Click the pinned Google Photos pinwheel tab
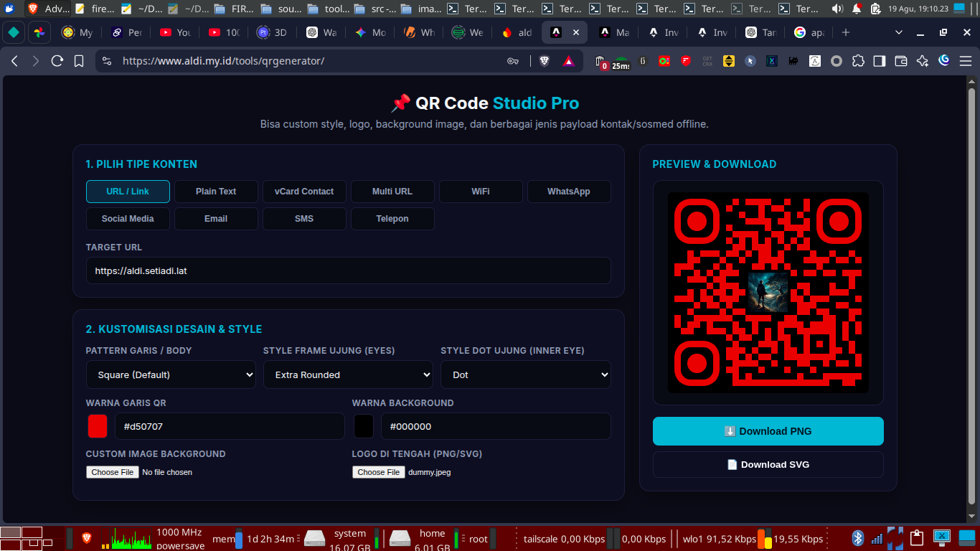Viewport: 980px width, 551px height. tap(39, 32)
